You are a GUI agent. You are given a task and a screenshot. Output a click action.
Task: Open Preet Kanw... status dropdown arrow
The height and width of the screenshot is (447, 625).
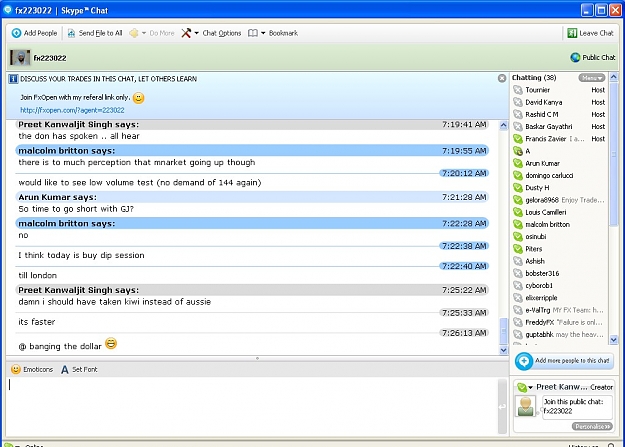point(531,388)
